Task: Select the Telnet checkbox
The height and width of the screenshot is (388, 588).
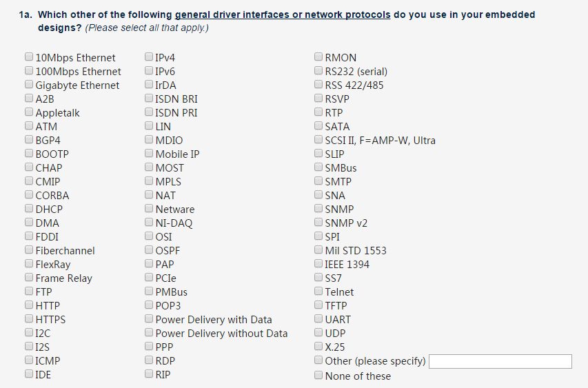Action: coord(318,291)
